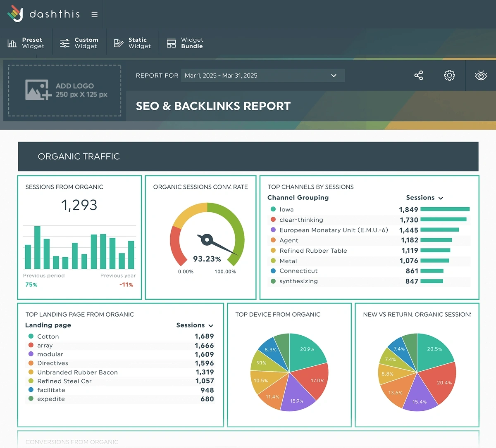496x448 pixels.
Task: Toggle preview mode with the eye icon
Action: (481, 76)
